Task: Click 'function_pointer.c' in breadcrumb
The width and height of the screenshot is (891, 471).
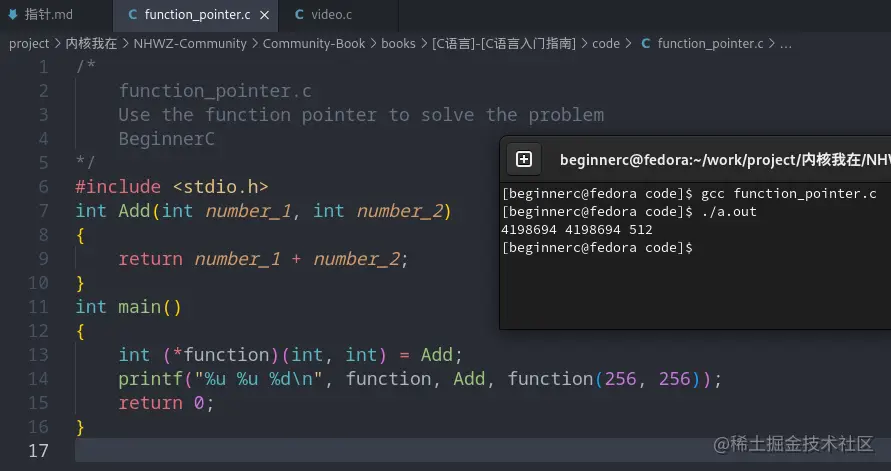Action: point(710,44)
